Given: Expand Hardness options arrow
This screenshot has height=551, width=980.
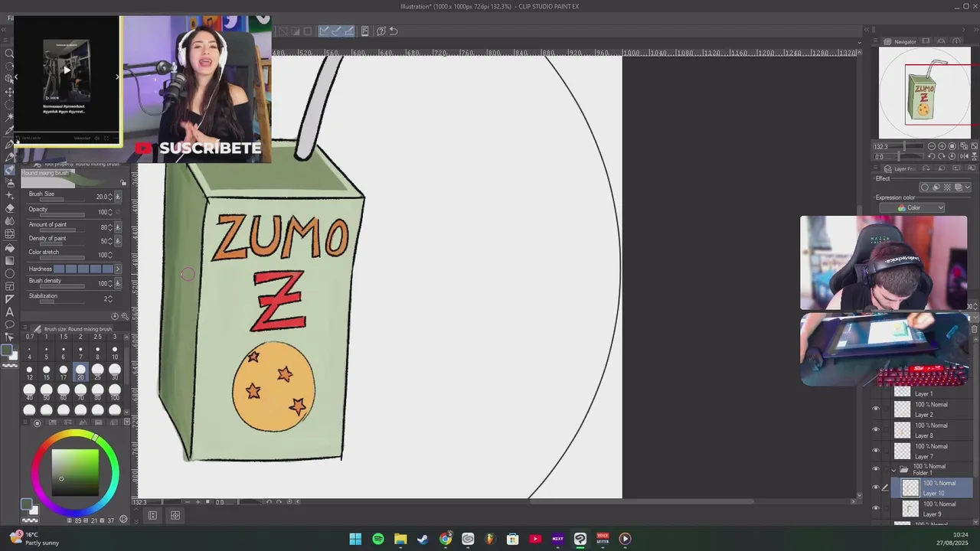Looking at the screenshot, I should click(x=118, y=269).
